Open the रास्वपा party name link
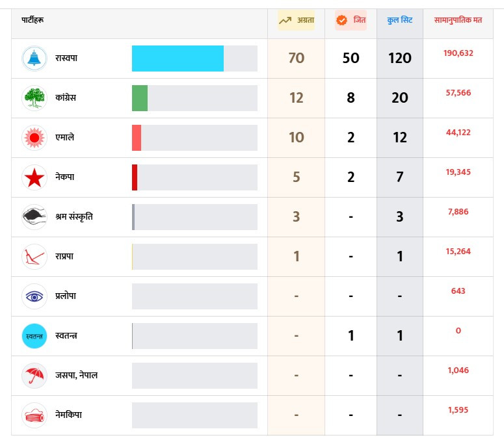Image resolution: width=504 pixels, height=442 pixels. (x=67, y=58)
